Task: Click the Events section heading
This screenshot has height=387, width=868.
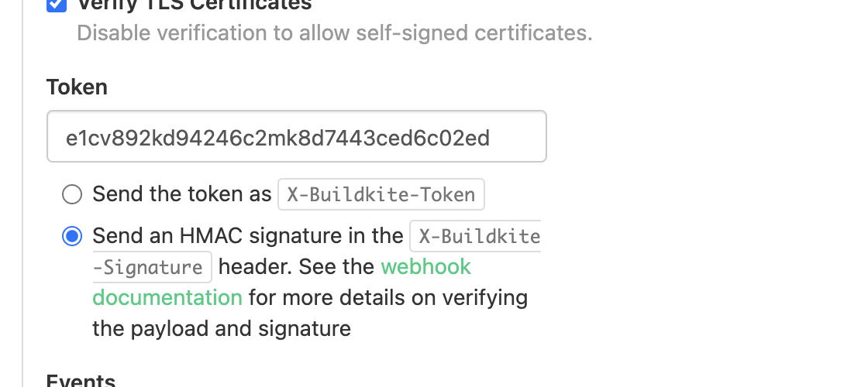Action: pyautogui.click(x=81, y=381)
